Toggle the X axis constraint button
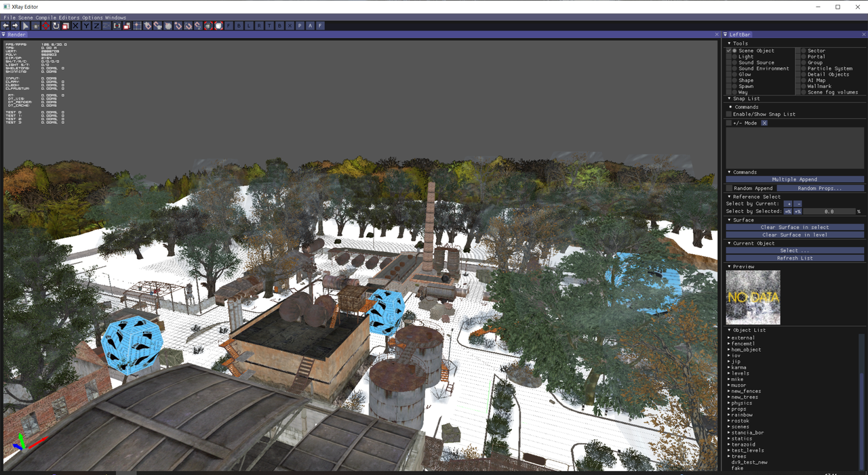Screen dimensions: 868x475 pyautogui.click(x=75, y=26)
